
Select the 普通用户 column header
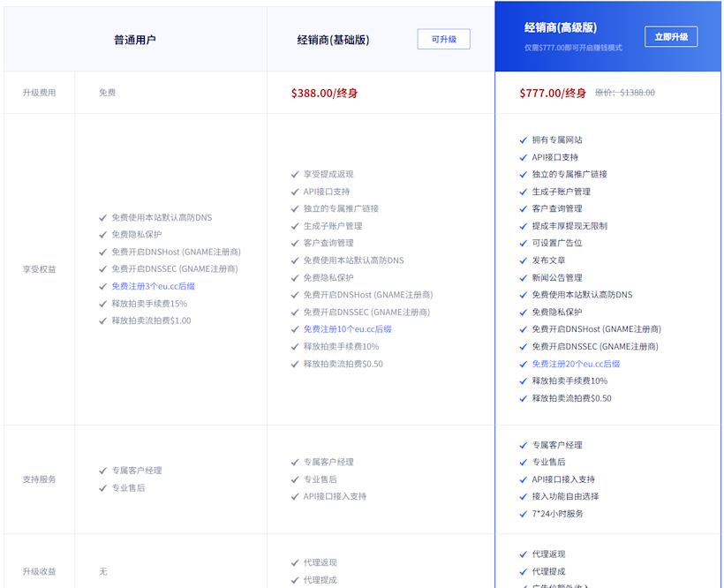(x=135, y=40)
